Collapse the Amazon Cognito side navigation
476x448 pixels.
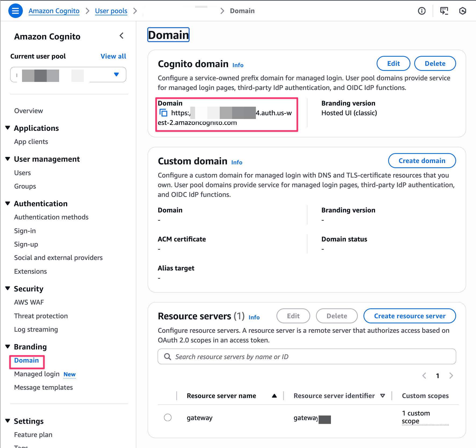(122, 36)
